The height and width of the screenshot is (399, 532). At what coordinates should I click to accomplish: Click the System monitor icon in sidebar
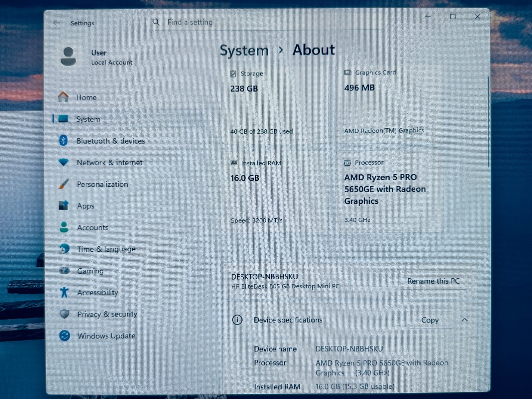63,119
